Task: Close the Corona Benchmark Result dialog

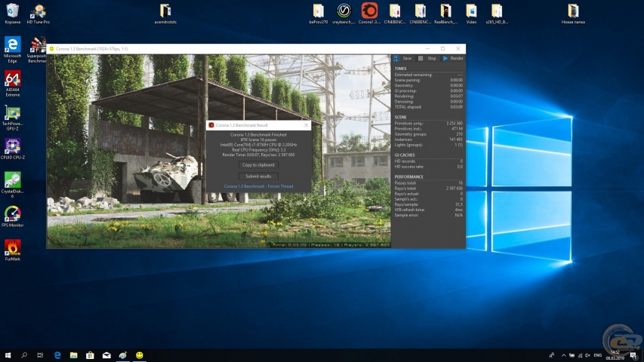Action: [306, 124]
